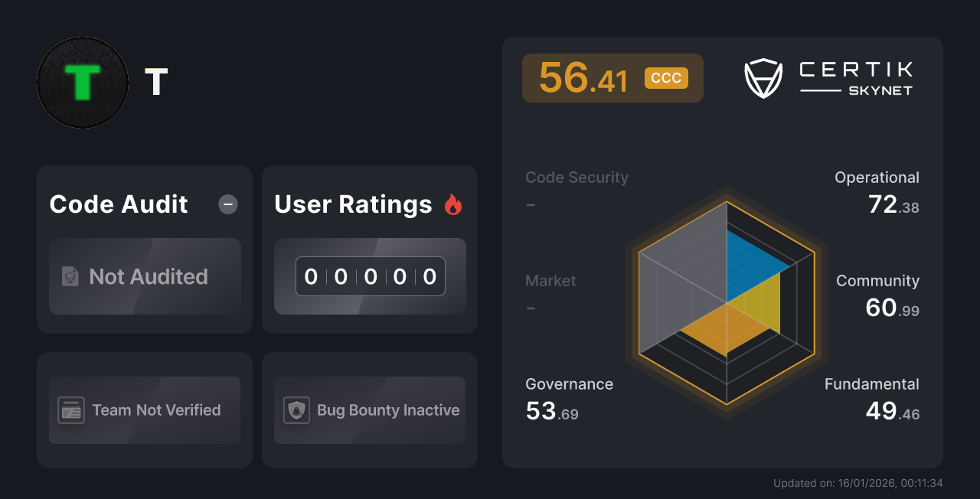Click the Updated on timestamp text
The image size is (980, 499).
[858, 483]
